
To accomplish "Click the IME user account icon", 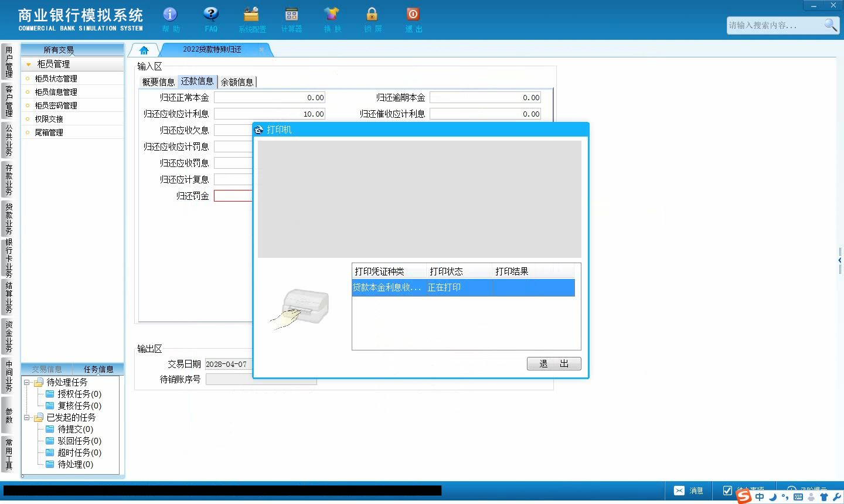I will (811, 497).
